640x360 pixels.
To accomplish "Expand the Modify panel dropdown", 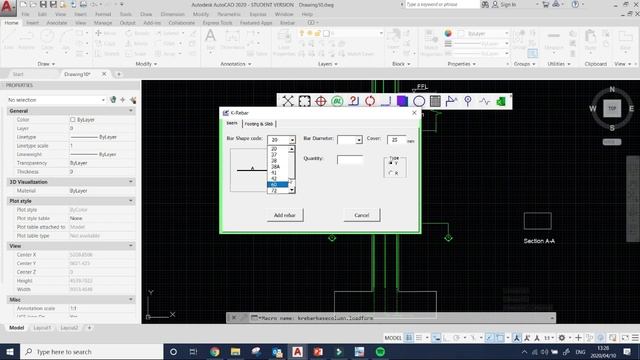I will [146, 64].
